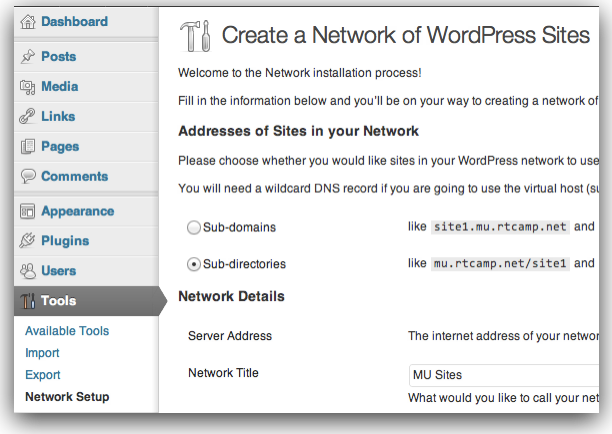Screen dimensions: 612x434
Task: Click the Users people icon
Action: [28, 271]
